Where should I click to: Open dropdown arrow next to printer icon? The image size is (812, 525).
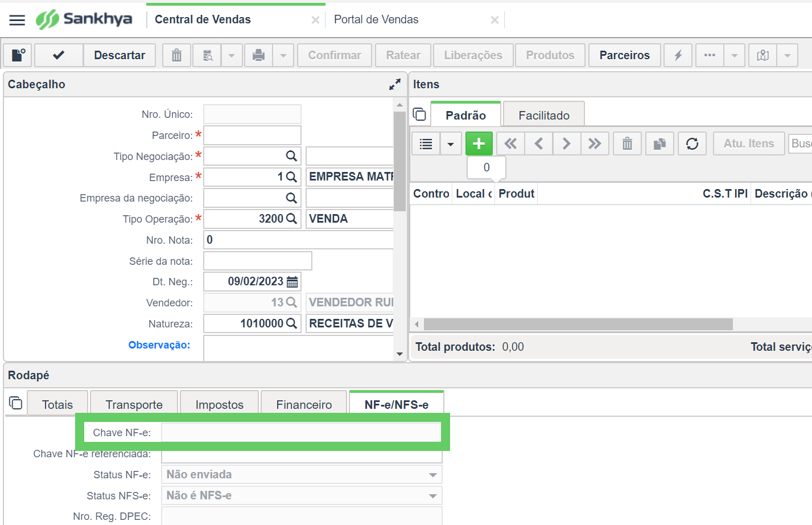click(283, 55)
